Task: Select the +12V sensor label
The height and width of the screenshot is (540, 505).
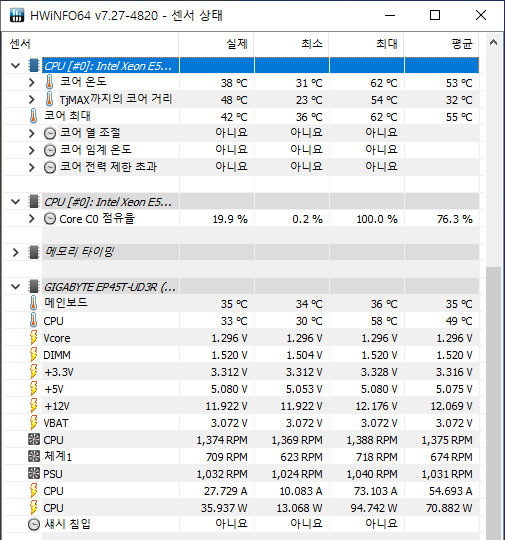Action: click(x=57, y=406)
